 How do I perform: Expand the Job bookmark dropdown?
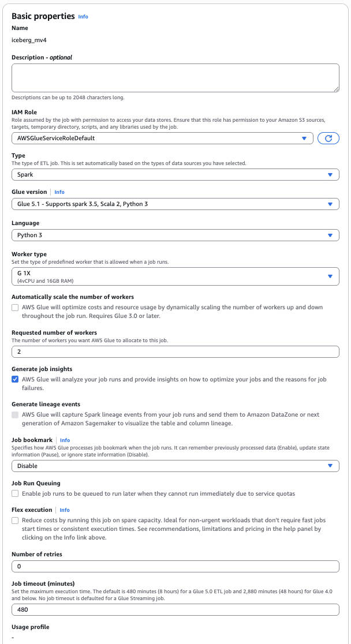point(175,466)
